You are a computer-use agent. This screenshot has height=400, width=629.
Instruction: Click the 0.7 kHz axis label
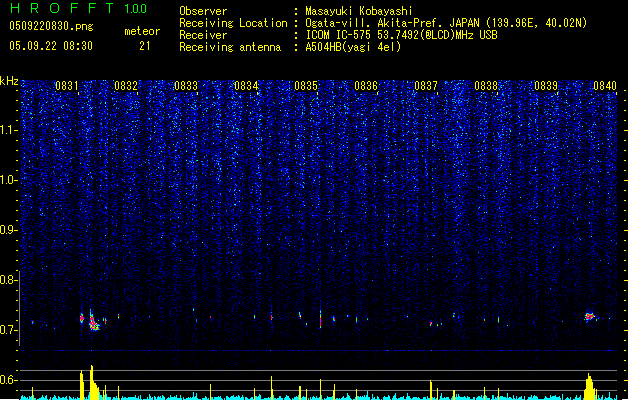tap(9, 330)
